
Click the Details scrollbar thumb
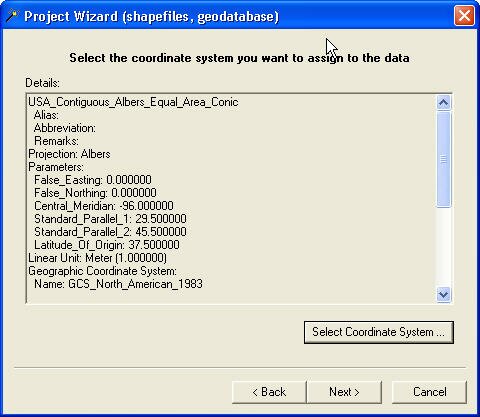[x=443, y=159]
